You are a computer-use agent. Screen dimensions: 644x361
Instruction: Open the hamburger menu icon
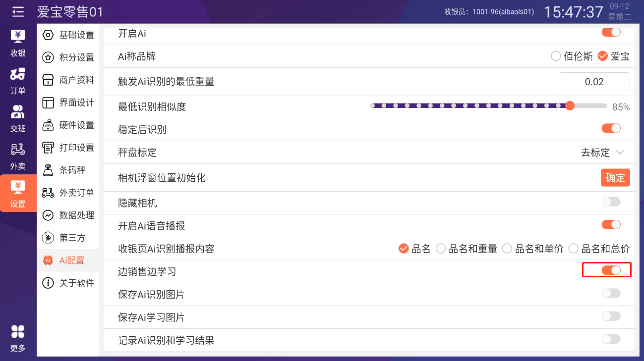click(18, 11)
